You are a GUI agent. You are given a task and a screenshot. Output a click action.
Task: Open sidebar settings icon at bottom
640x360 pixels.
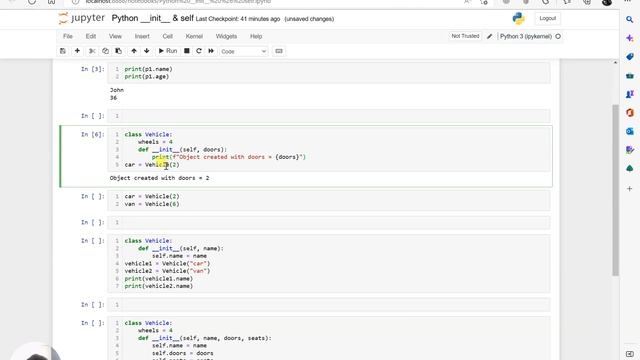point(629,354)
